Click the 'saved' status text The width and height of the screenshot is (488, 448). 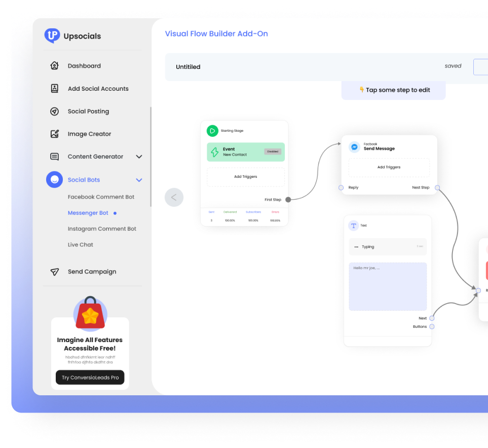(453, 66)
